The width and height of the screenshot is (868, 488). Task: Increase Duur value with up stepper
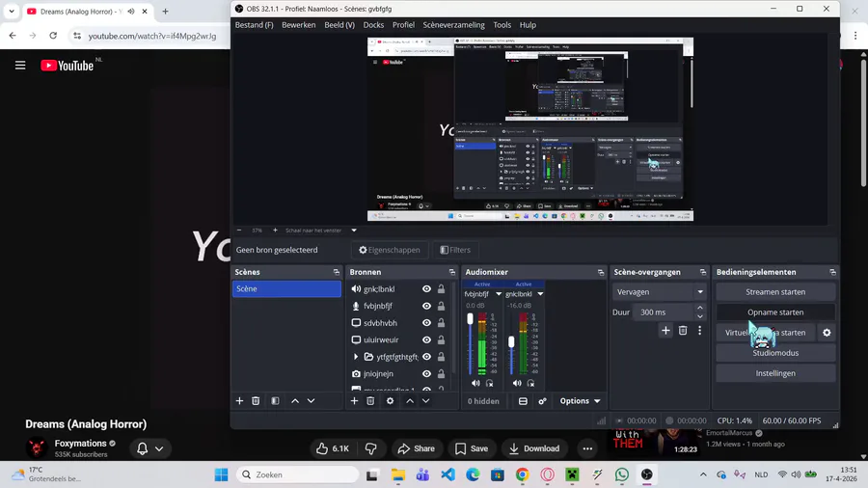click(x=700, y=309)
